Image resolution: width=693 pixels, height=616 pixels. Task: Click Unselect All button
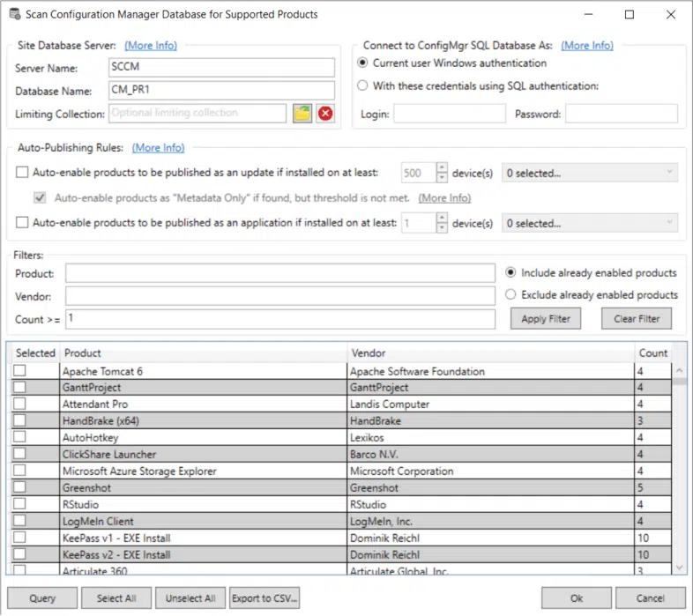pyautogui.click(x=190, y=597)
